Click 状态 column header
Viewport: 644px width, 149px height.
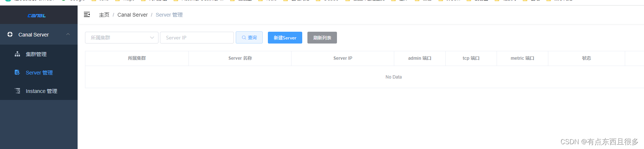pos(586,58)
